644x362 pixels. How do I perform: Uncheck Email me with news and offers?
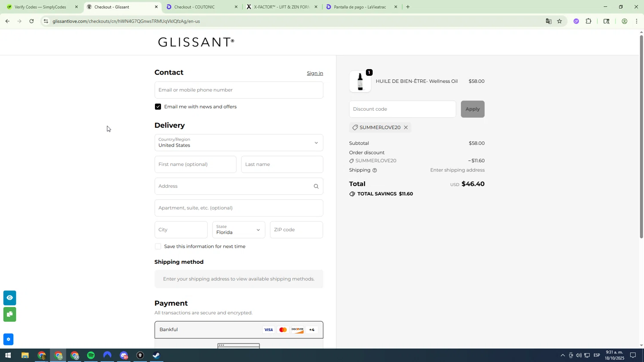[158, 107]
